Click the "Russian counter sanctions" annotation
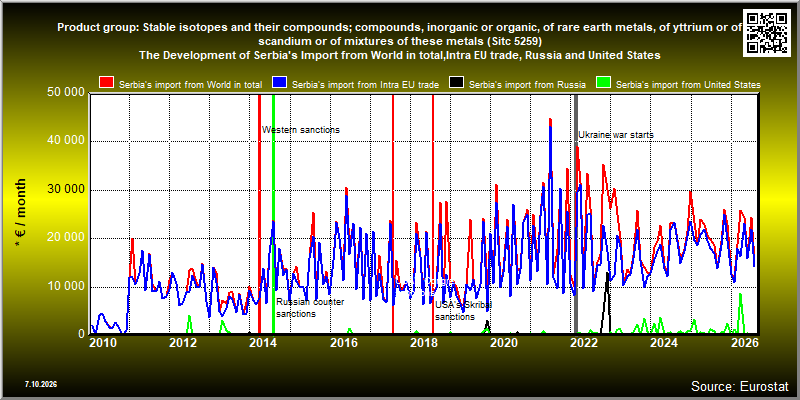800x400 pixels. [310, 308]
